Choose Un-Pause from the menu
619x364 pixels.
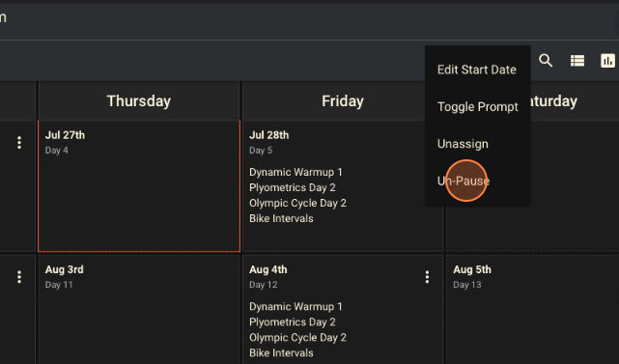click(x=464, y=181)
